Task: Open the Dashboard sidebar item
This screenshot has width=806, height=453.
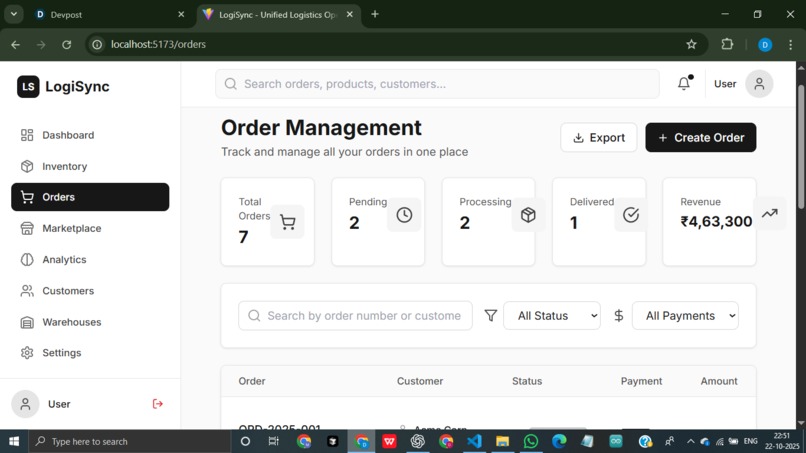Action: 90,135
